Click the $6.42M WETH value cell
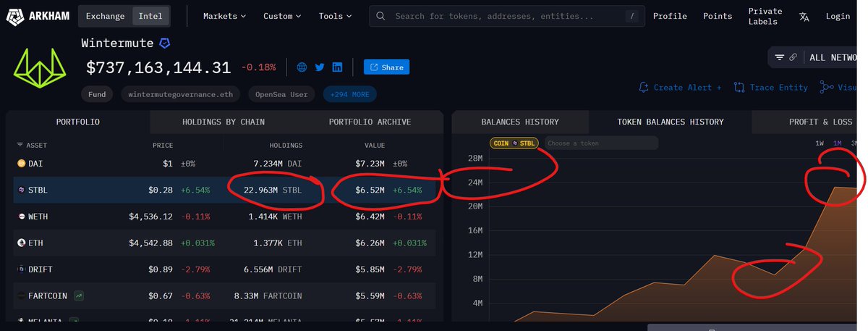 pos(370,217)
